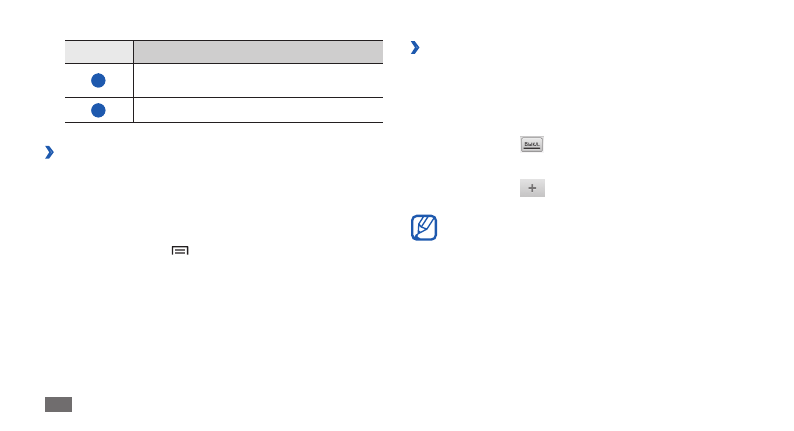
Task: Select the blue chevron atop the right column
Action: (x=415, y=47)
